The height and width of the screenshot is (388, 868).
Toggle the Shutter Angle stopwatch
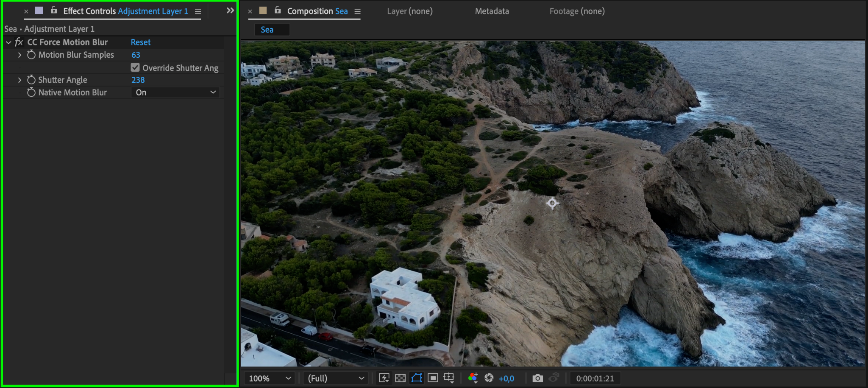31,80
